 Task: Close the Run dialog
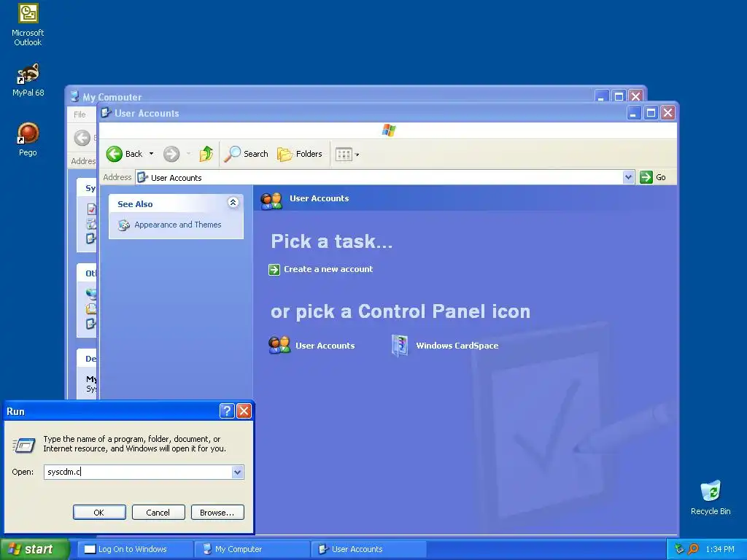coord(244,411)
